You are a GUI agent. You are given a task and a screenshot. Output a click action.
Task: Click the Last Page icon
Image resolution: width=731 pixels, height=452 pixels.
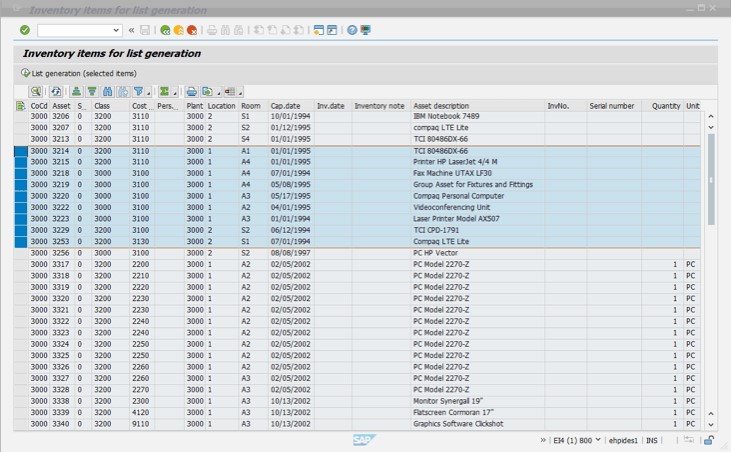299,30
